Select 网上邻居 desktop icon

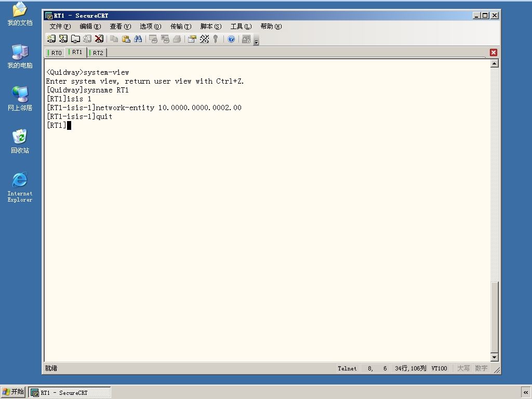(x=20, y=99)
